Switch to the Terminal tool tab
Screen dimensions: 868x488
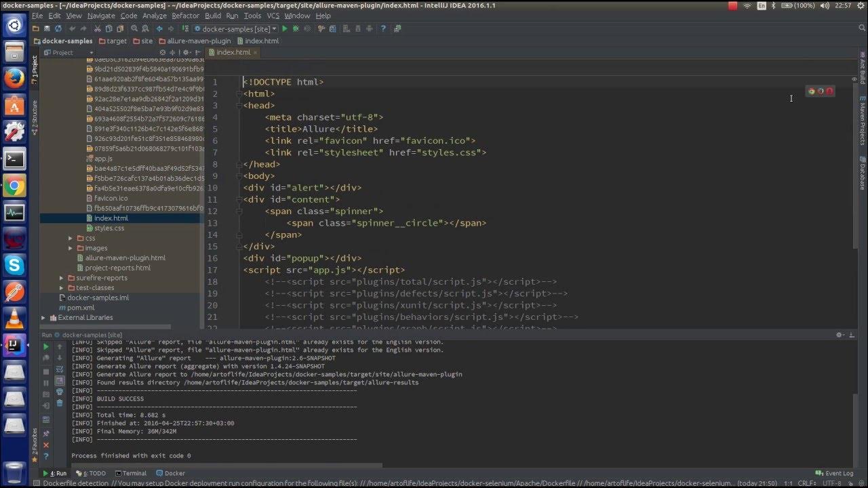[x=131, y=473]
